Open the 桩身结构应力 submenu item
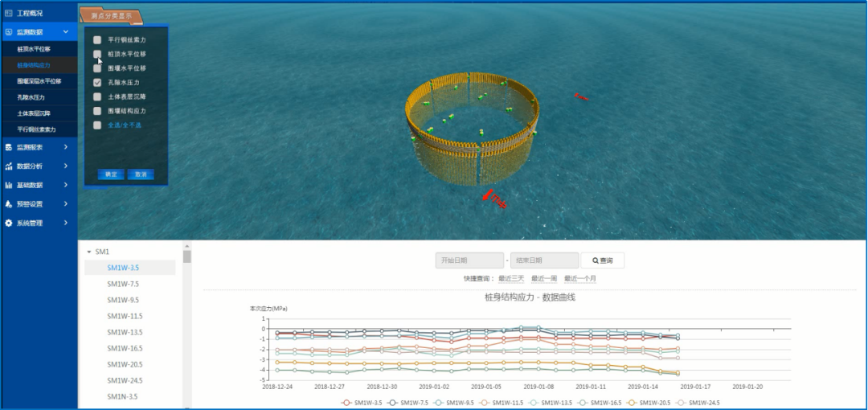The width and height of the screenshot is (868, 410). tap(39, 65)
